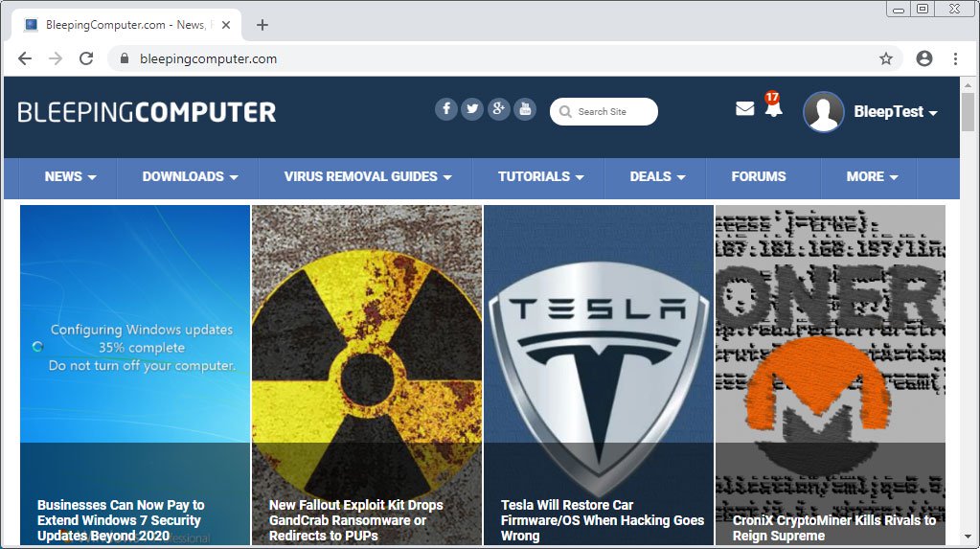View notifications via the bell icon
Viewport: 980px width, 549px height.
tap(773, 108)
